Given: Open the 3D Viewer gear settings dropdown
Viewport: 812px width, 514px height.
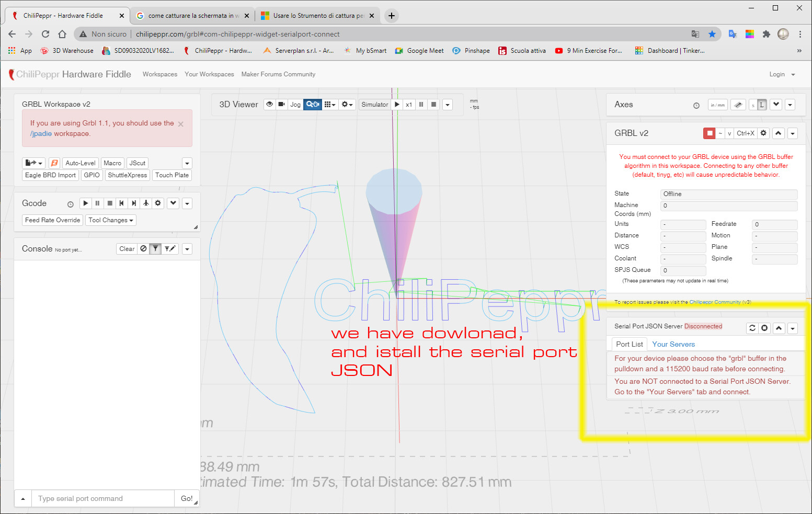Looking at the screenshot, I should pyautogui.click(x=347, y=105).
